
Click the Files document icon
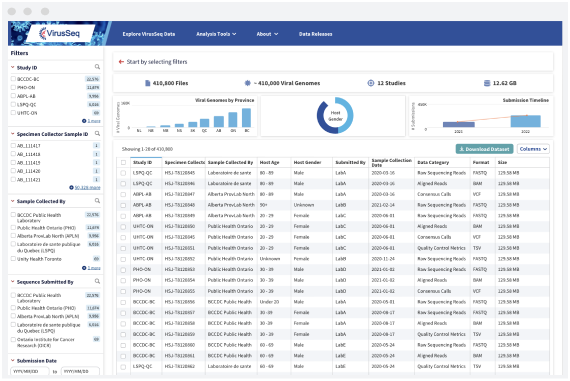click(x=148, y=83)
